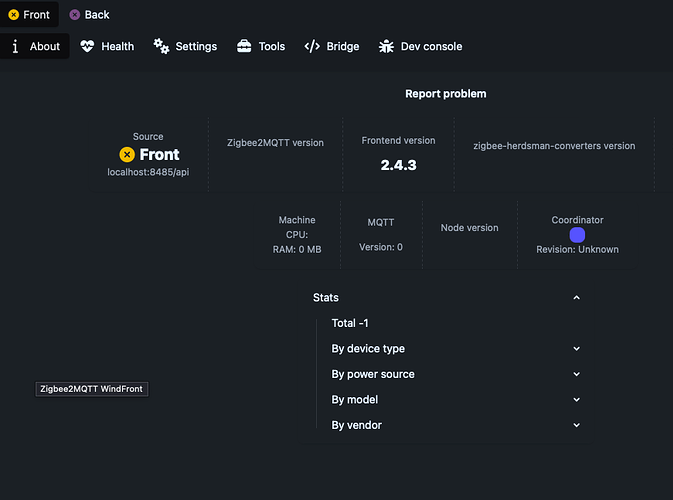Expand By power source stats
The width and height of the screenshot is (673, 500).
click(x=576, y=374)
